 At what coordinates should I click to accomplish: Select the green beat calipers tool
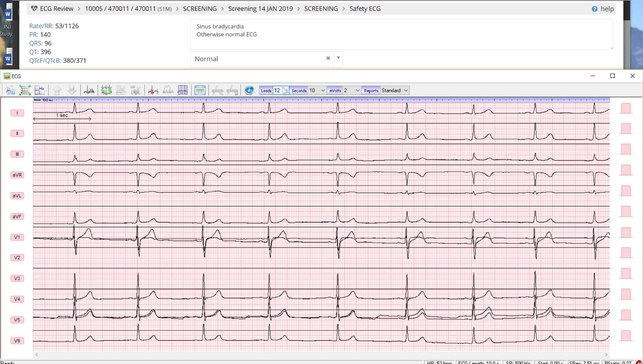coord(106,90)
